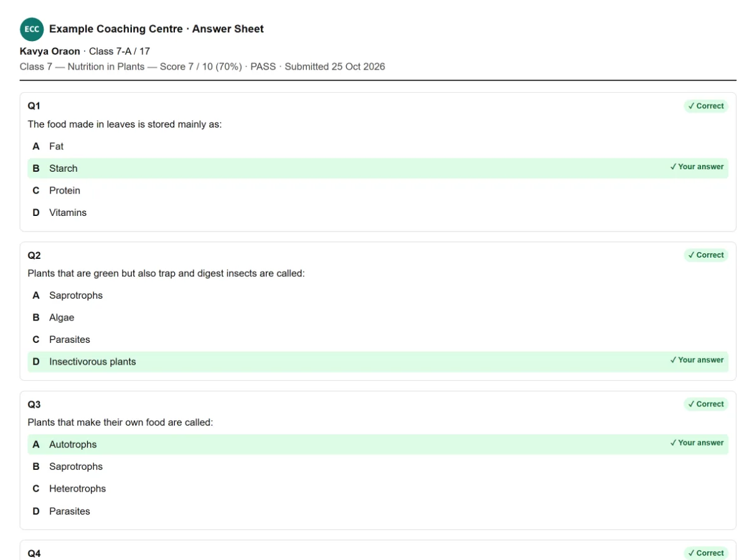
Task: Select the student name Kavya Oraon
Action: (50, 51)
